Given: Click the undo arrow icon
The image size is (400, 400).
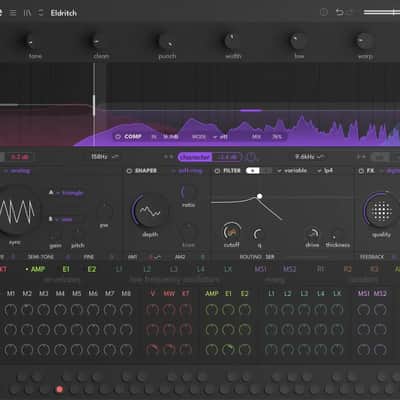Looking at the screenshot, I should click(339, 12).
